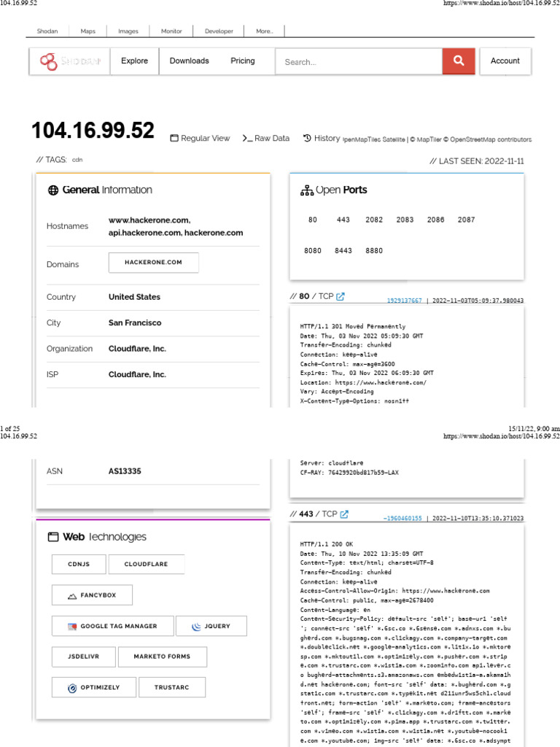The width and height of the screenshot is (560, 747).
Task: Click the Shodan logo icon
Action: pyautogui.click(x=50, y=62)
